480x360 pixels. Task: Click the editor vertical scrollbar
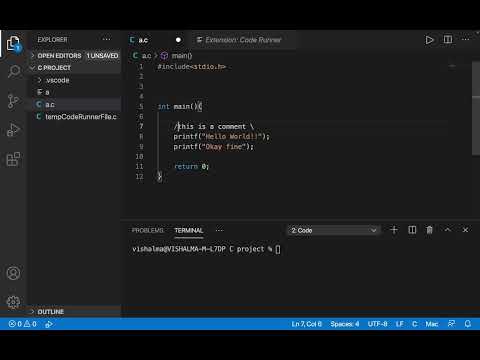pos(476,108)
